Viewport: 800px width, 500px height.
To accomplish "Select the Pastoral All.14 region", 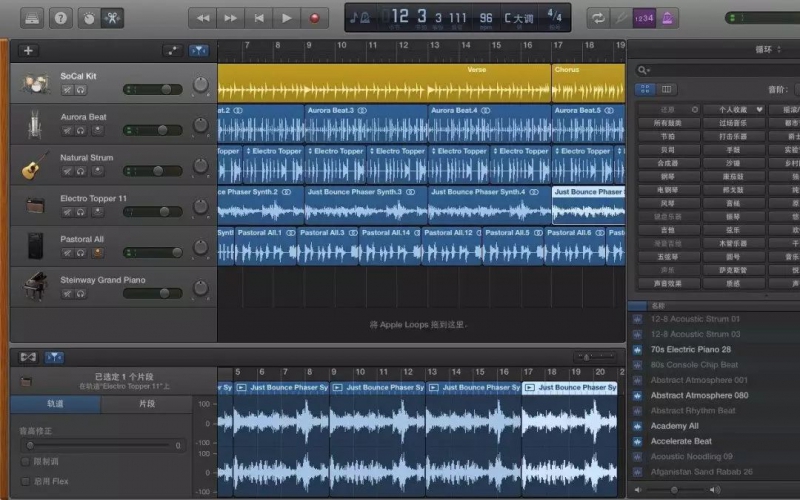I will click(x=390, y=246).
